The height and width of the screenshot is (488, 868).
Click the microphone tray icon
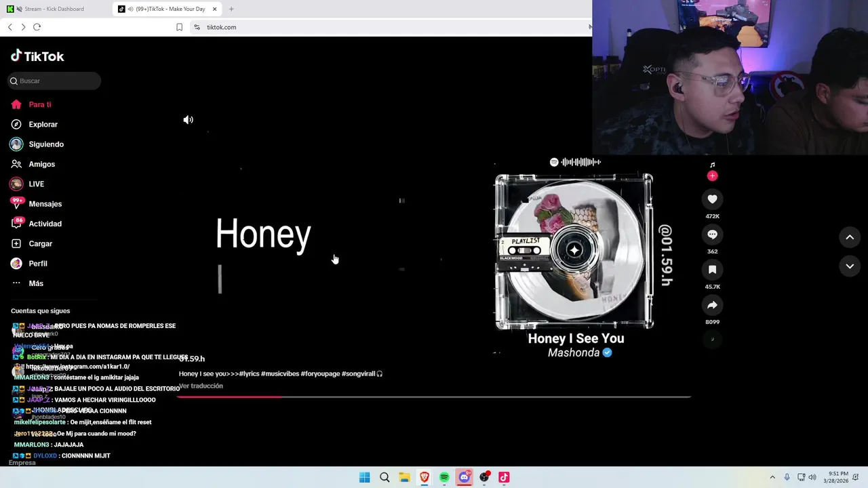[787, 477]
